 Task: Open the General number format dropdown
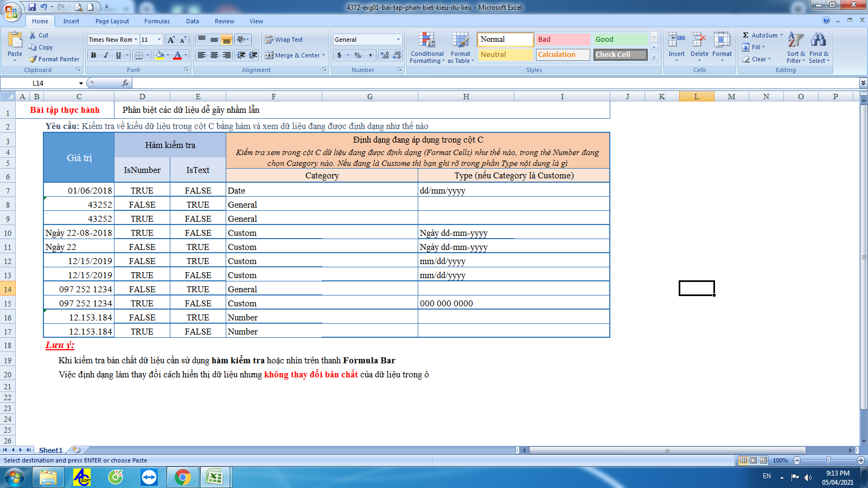pyautogui.click(x=398, y=40)
